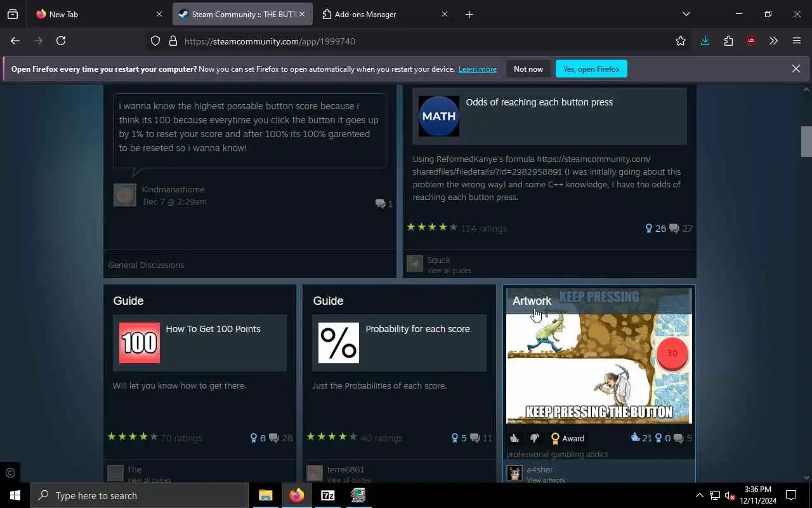The height and width of the screenshot is (508, 812).
Task: Open red 100 guide icon
Action: coord(140,343)
